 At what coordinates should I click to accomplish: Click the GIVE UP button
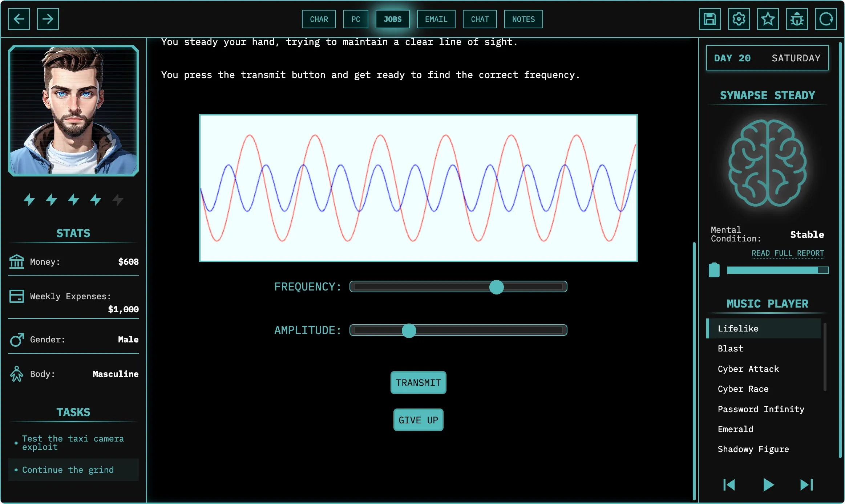pos(418,420)
